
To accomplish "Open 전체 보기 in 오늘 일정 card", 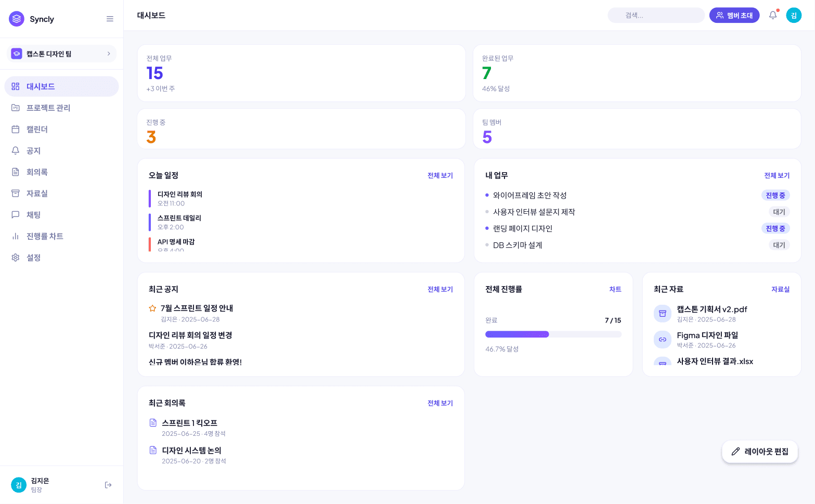I will click(440, 175).
